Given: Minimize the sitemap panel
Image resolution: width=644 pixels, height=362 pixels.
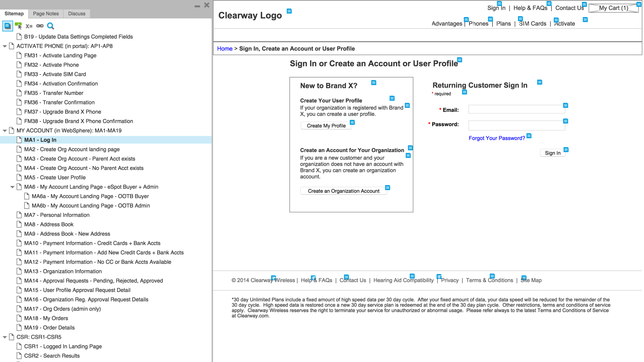Looking at the screenshot, I should (197, 6).
